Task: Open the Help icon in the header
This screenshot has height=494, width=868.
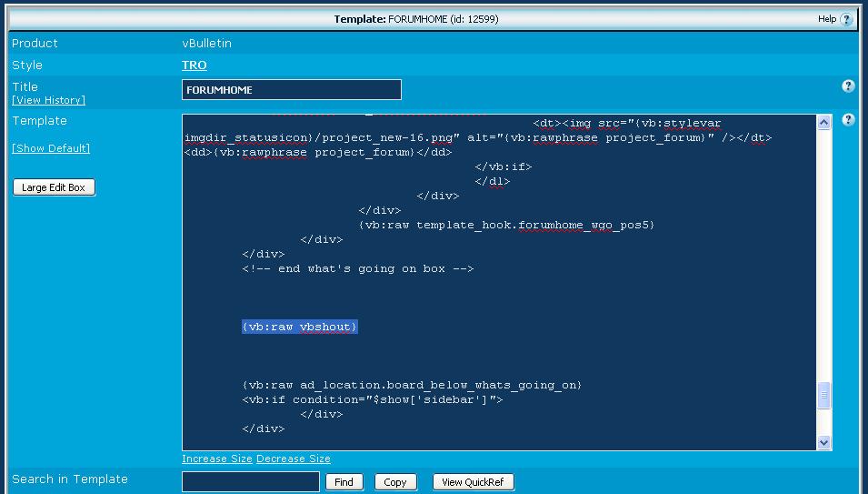Action: pos(846,19)
